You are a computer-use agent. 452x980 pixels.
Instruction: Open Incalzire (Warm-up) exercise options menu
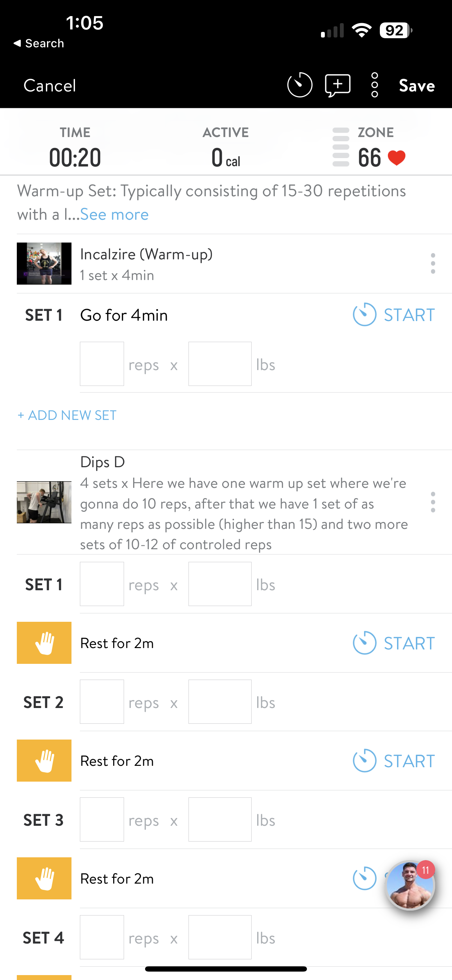(x=433, y=263)
